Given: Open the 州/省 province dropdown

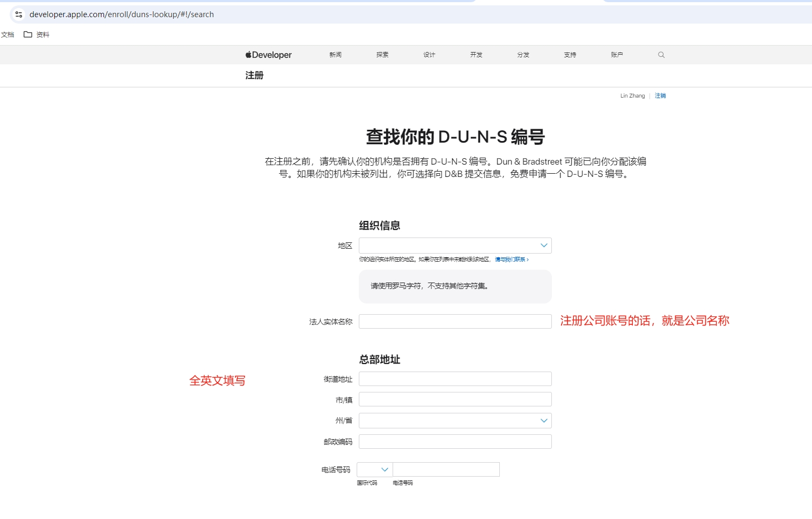Looking at the screenshot, I should pos(455,420).
